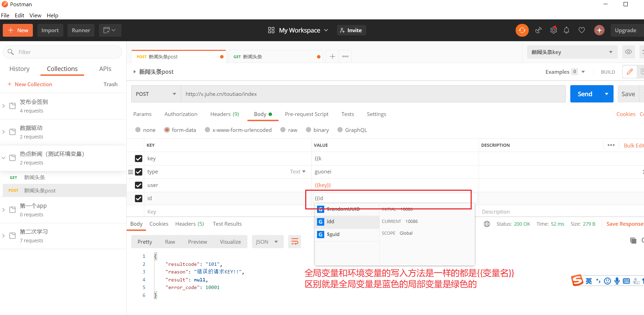Viewport: 644px width, 315px height.
Task: Open the user avatar menu
Action: click(599, 30)
